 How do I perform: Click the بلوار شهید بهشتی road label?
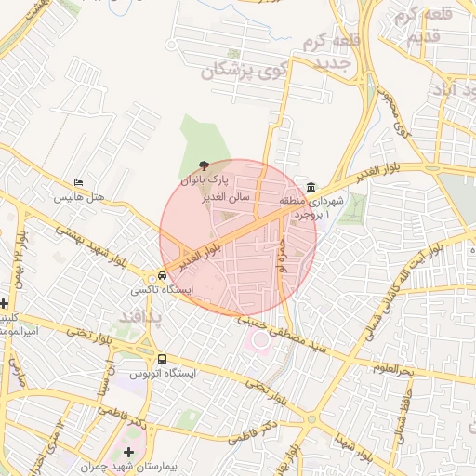pyautogui.click(x=92, y=246)
